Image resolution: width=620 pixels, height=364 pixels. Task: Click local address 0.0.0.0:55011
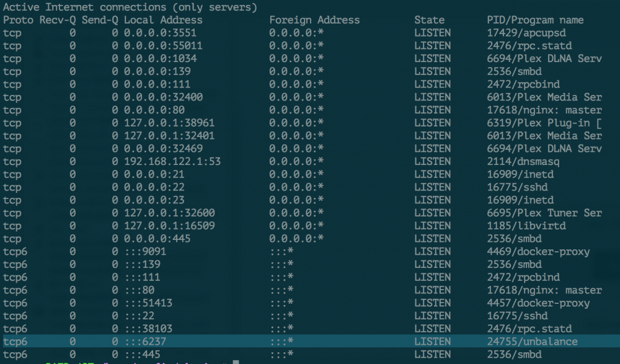(163, 46)
